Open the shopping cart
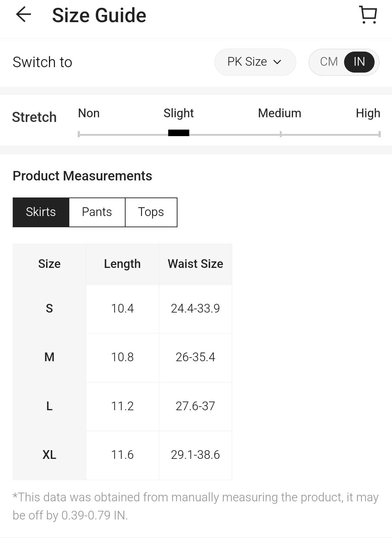Viewport: 392px width, 538px height. 368,15
